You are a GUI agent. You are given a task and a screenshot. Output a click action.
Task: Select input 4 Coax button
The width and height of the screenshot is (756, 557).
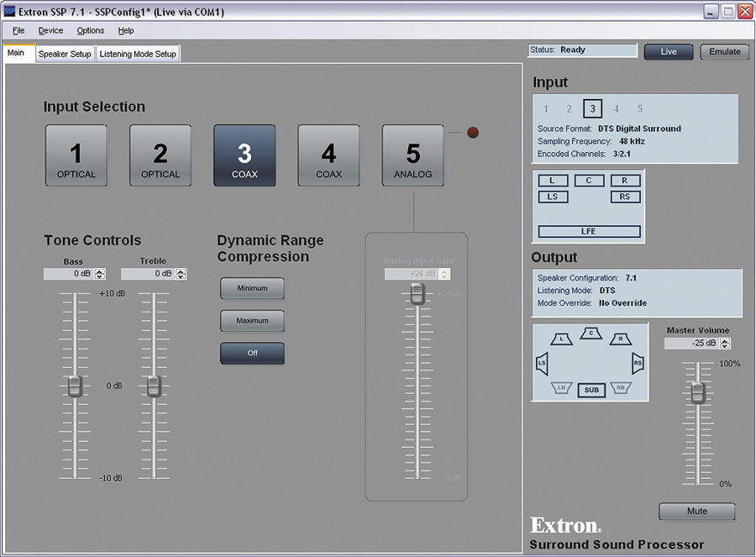pyautogui.click(x=328, y=155)
